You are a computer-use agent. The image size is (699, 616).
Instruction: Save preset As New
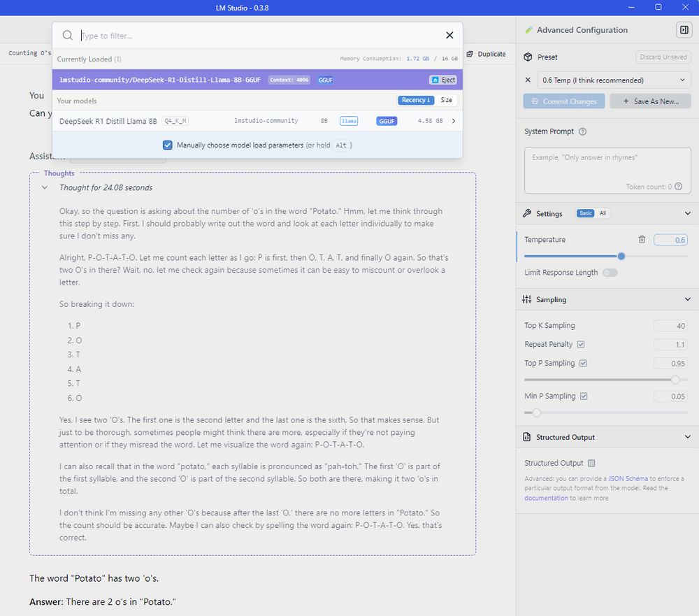point(650,101)
